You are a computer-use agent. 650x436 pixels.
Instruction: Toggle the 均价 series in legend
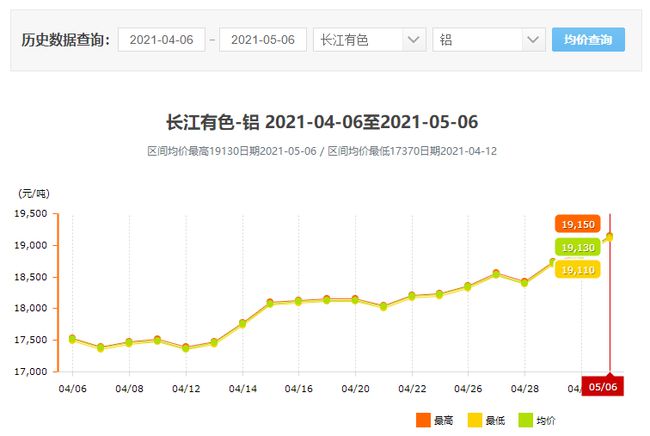click(540, 418)
